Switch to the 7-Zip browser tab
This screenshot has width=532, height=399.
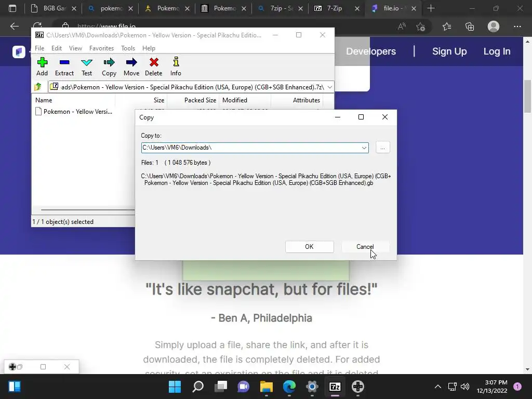point(336,8)
